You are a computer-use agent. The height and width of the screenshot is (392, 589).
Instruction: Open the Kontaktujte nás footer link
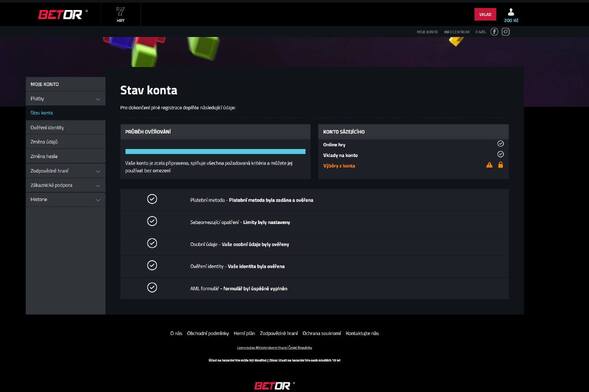click(362, 333)
